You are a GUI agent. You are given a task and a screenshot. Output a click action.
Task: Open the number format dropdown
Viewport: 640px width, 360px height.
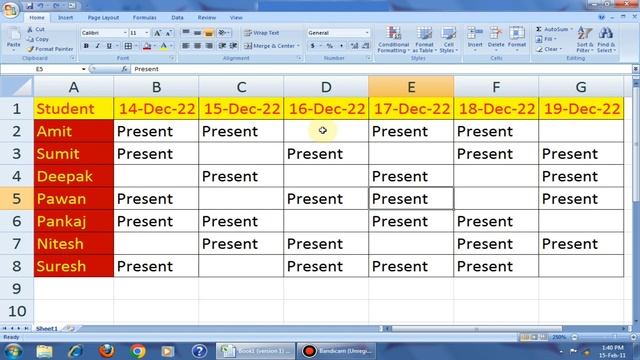[x=367, y=33]
